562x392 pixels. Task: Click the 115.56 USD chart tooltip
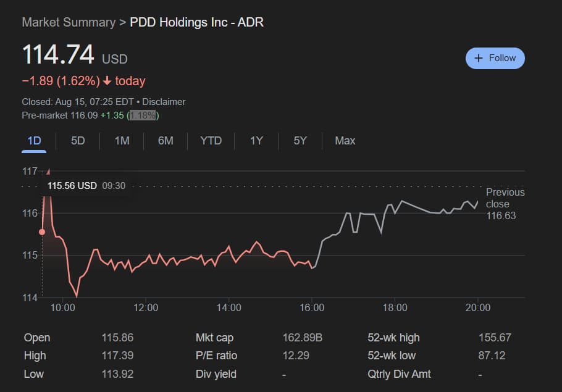(86, 186)
